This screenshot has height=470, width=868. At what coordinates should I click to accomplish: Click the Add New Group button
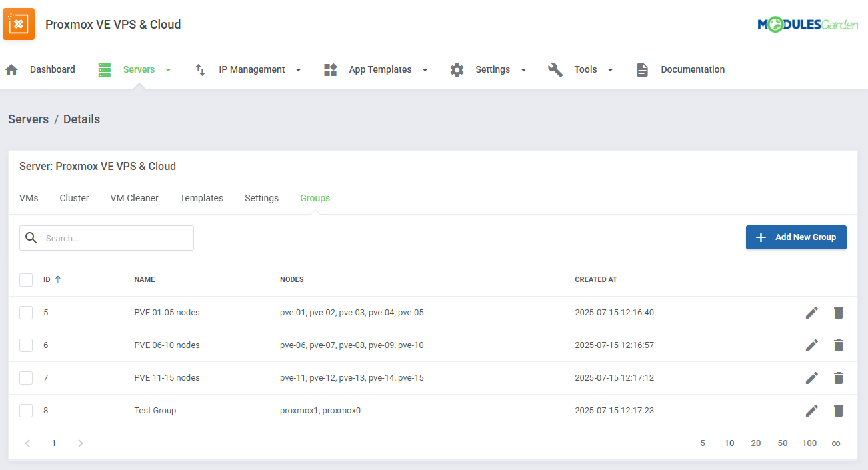coord(796,237)
